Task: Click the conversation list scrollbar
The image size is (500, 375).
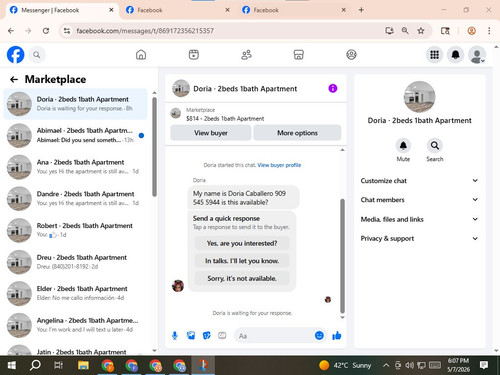Action: [x=154, y=147]
